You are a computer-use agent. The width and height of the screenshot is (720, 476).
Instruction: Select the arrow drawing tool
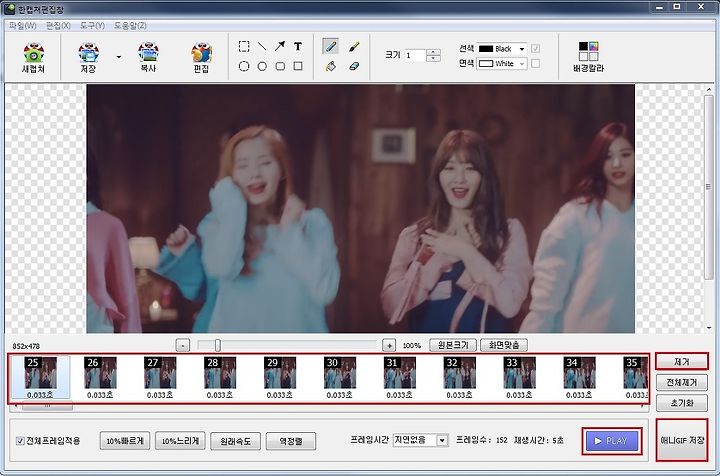[280, 46]
